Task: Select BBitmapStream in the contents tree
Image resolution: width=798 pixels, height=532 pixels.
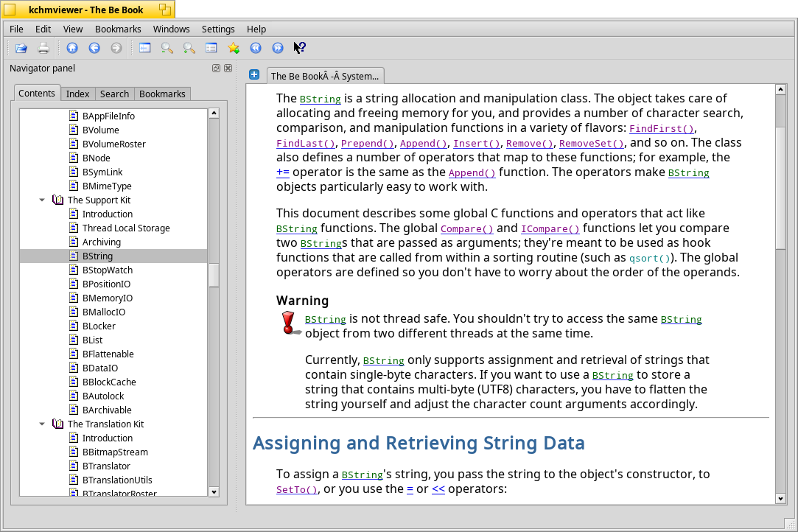Action: tap(115, 452)
